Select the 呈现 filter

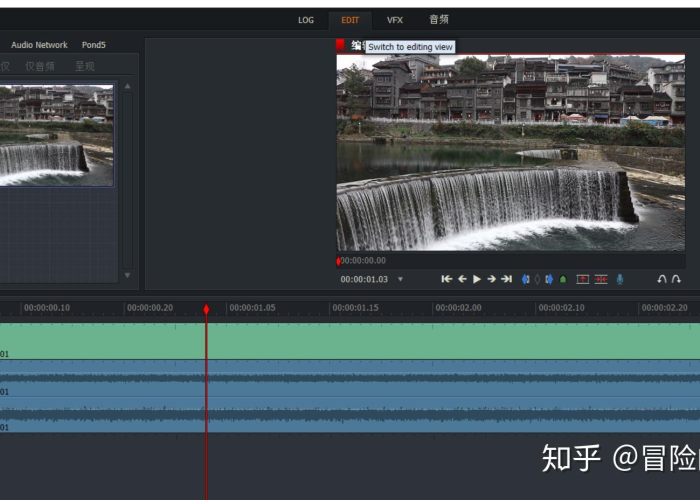[x=84, y=67]
